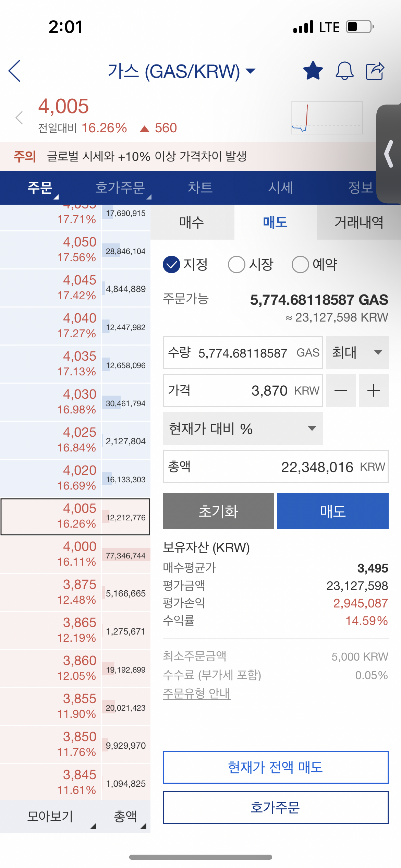Increase price with the plus button
This screenshot has height=868, width=401.
(x=374, y=390)
